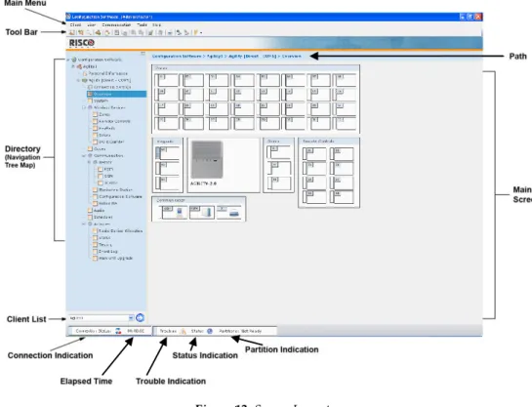Open Follow Me in the tree

click(x=108, y=203)
